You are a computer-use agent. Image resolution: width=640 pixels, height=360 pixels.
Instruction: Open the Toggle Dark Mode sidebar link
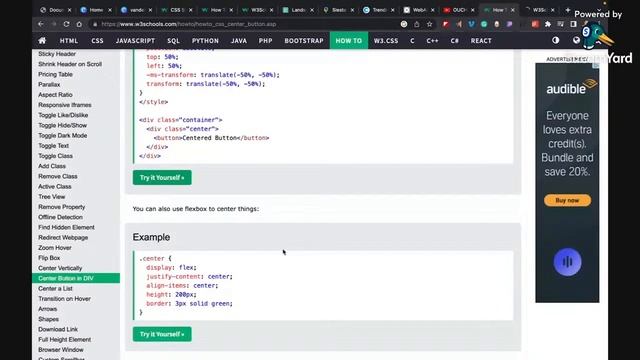coord(62,136)
